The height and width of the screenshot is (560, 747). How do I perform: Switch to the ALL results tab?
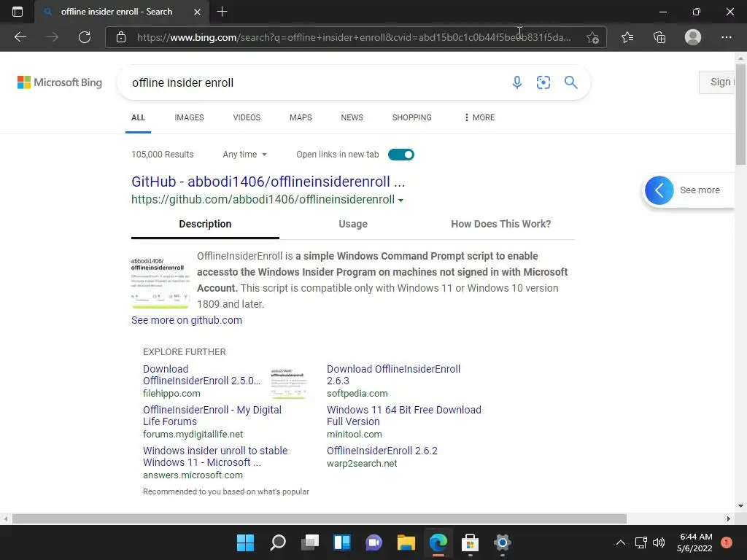138,117
